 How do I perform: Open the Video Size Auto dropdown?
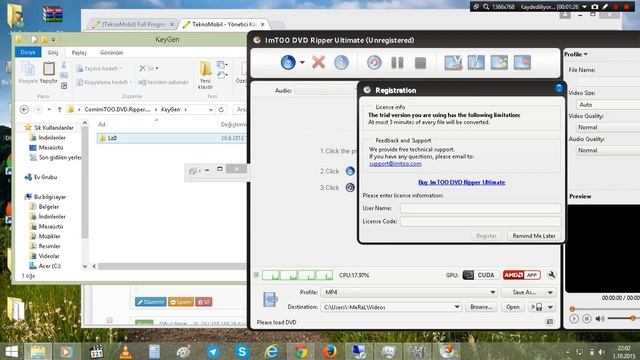(608, 104)
